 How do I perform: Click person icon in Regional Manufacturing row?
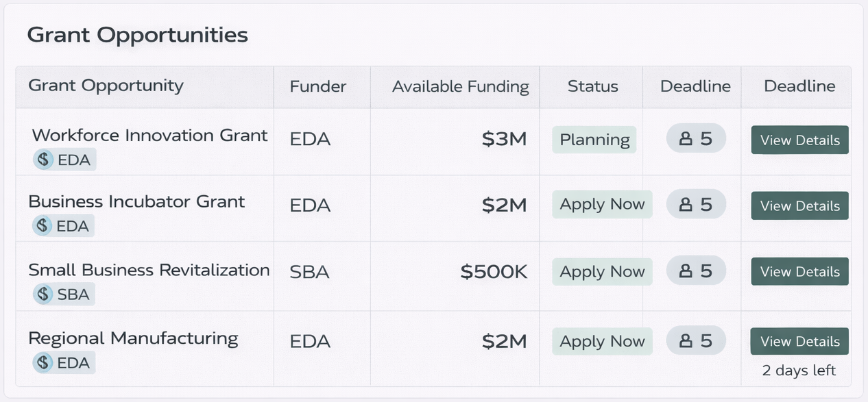click(685, 340)
